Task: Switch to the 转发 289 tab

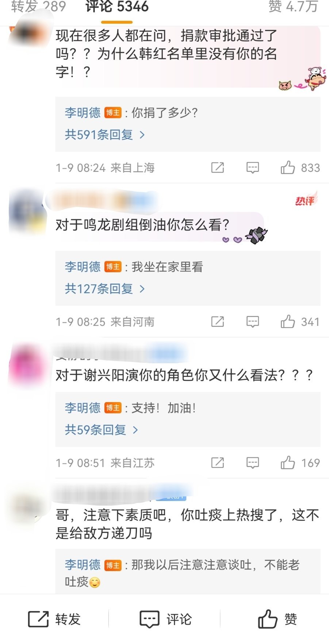Action: (38, 7)
